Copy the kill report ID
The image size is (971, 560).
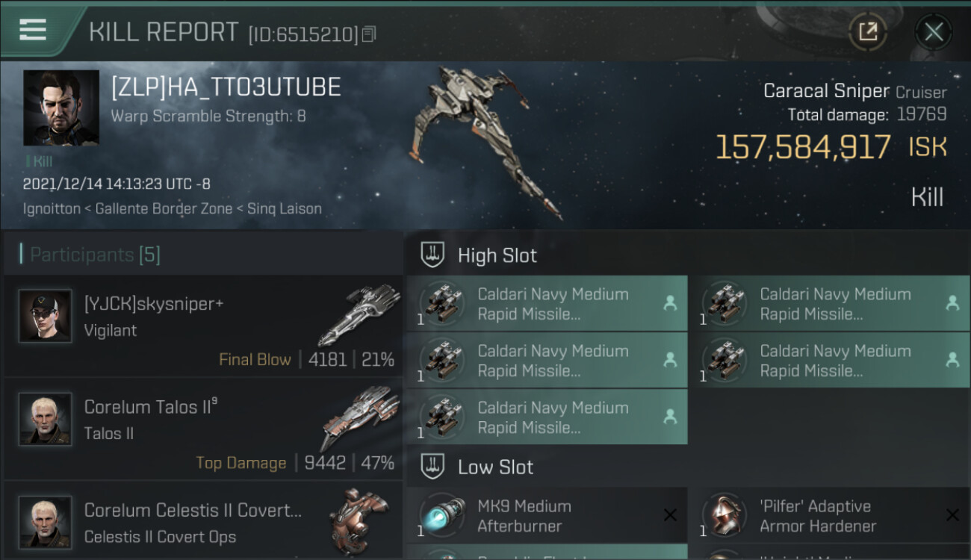coord(369,34)
